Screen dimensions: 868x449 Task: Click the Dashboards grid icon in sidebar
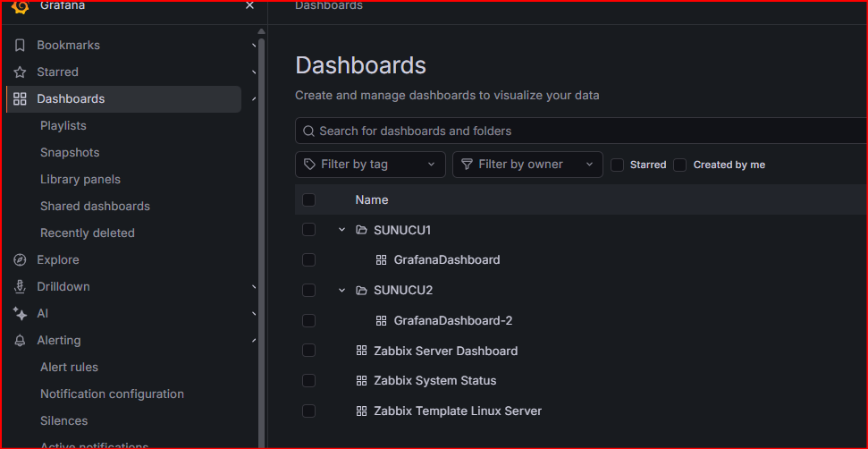20,99
